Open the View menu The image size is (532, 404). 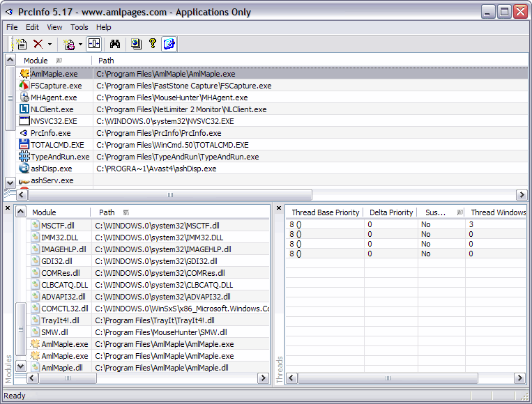[x=54, y=27]
